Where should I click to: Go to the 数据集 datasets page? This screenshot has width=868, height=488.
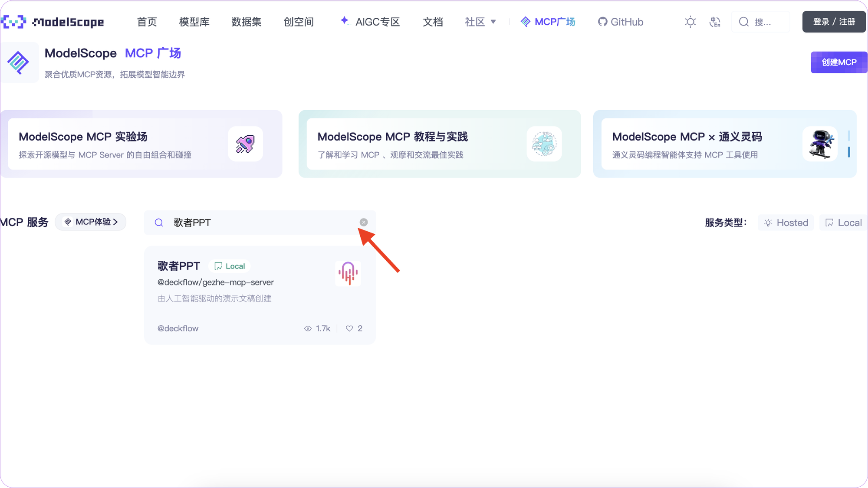click(246, 22)
